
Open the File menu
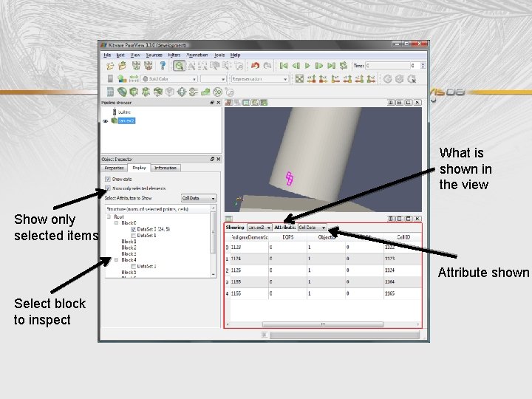[x=107, y=55]
